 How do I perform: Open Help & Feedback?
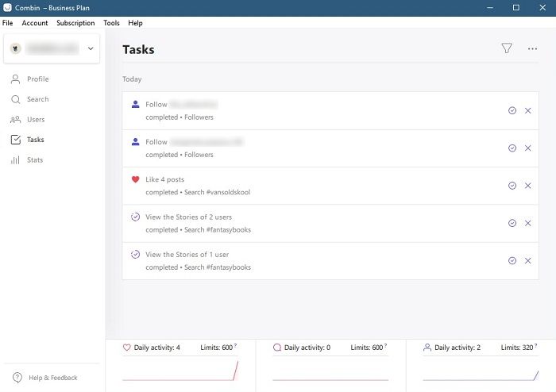coord(44,378)
